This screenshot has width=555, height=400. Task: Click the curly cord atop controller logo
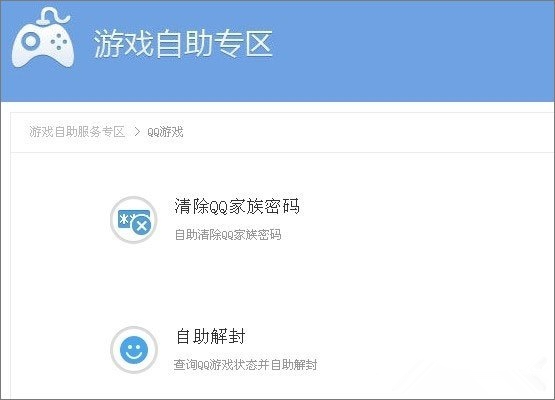point(52,16)
